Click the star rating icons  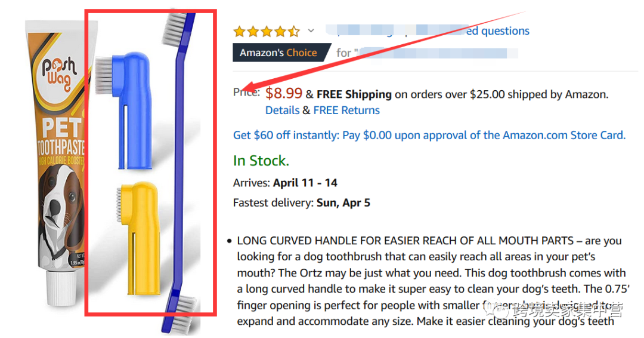pos(266,31)
